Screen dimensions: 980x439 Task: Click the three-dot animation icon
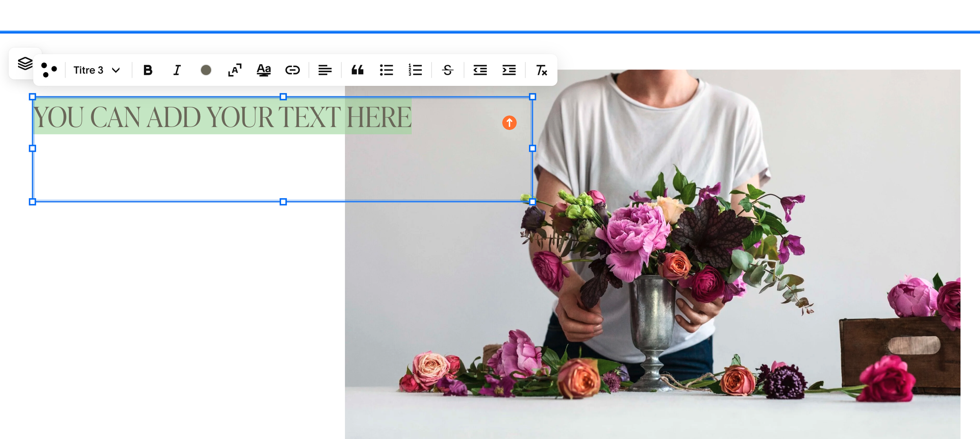tap(49, 70)
